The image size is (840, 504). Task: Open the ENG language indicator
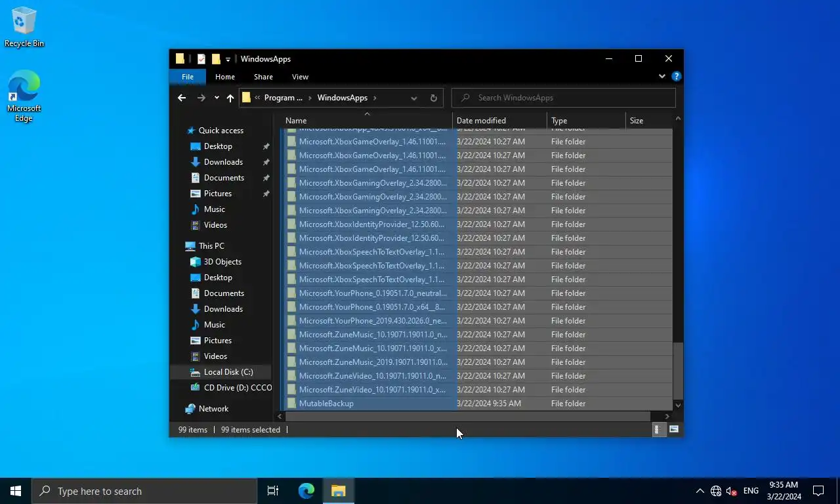coord(751,491)
